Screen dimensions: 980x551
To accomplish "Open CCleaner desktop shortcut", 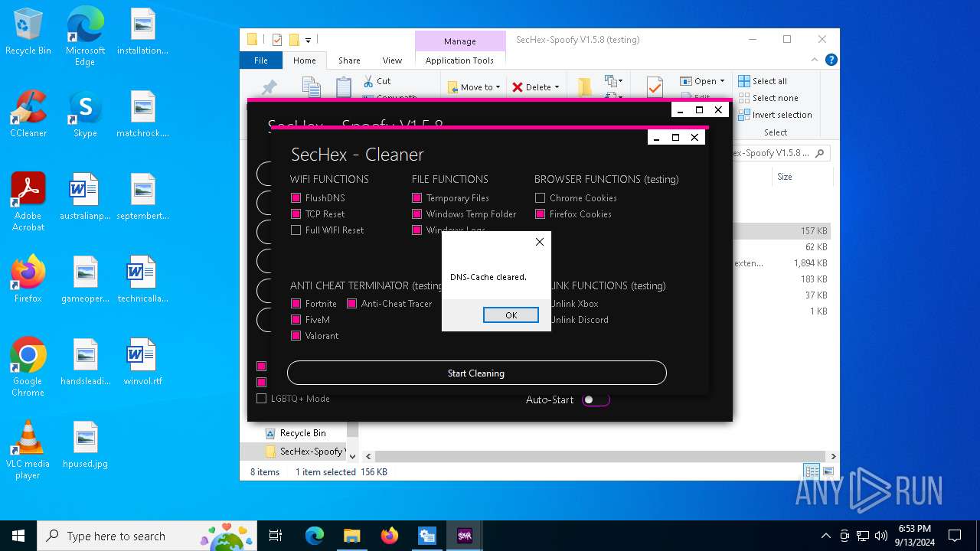I will (x=28, y=115).
